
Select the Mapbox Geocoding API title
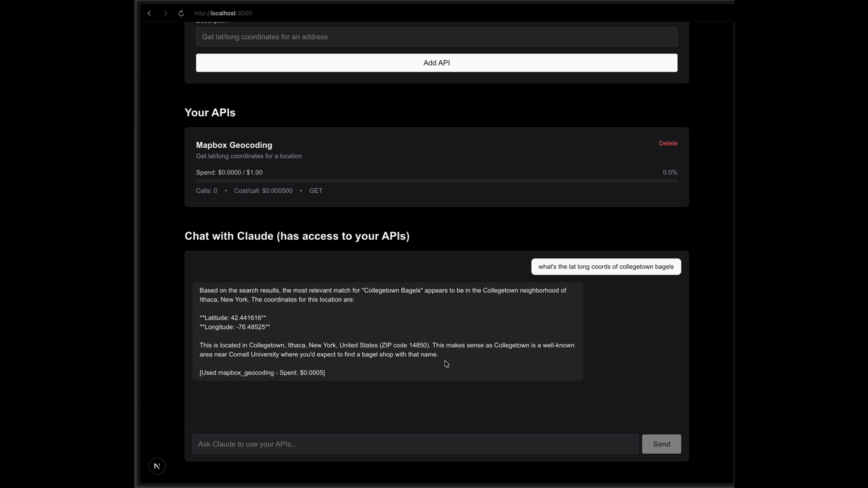click(233, 145)
